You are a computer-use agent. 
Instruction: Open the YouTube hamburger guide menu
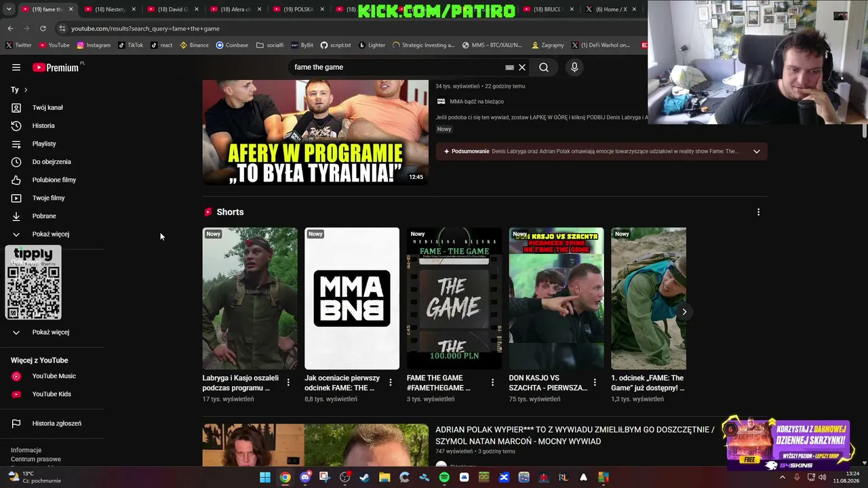[16, 67]
